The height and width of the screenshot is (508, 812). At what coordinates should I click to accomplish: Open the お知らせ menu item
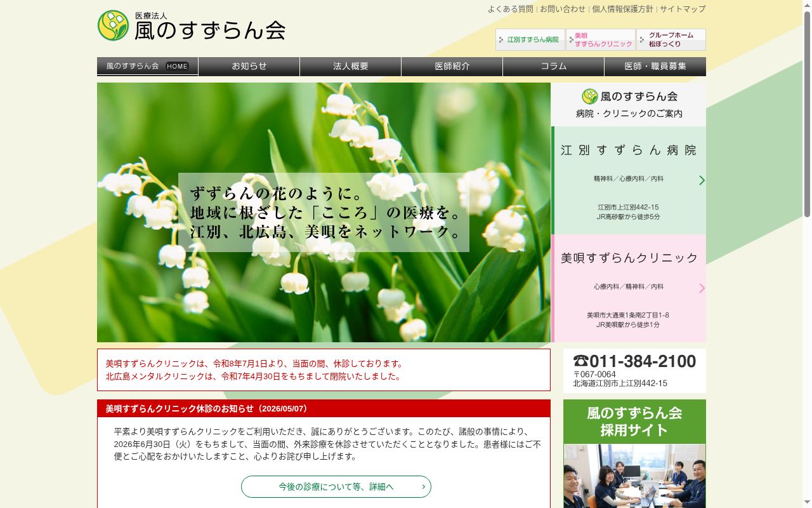[249, 66]
